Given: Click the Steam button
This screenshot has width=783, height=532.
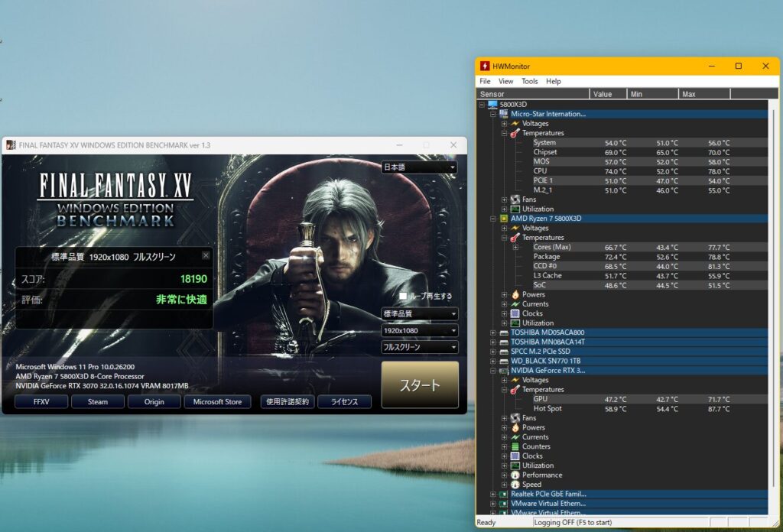Looking at the screenshot, I should click(x=98, y=401).
